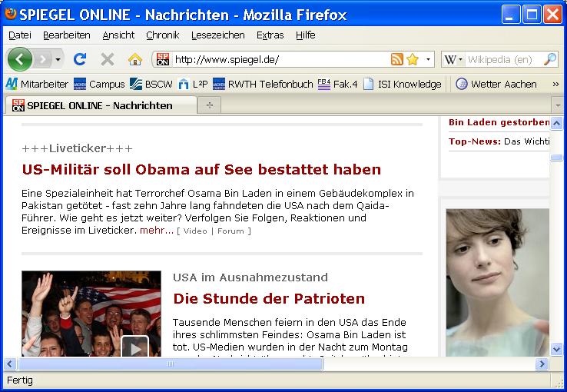Screen dimensions: 567x392
Task: Open the Fak.4 bookmark
Action: (337, 85)
